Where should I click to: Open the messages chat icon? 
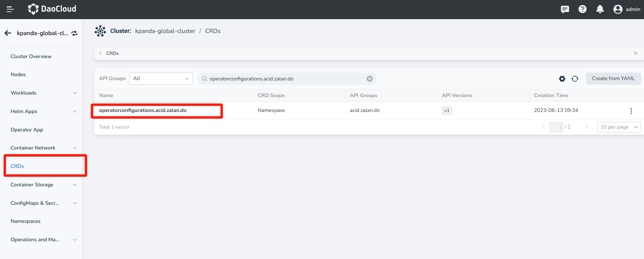pyautogui.click(x=565, y=9)
